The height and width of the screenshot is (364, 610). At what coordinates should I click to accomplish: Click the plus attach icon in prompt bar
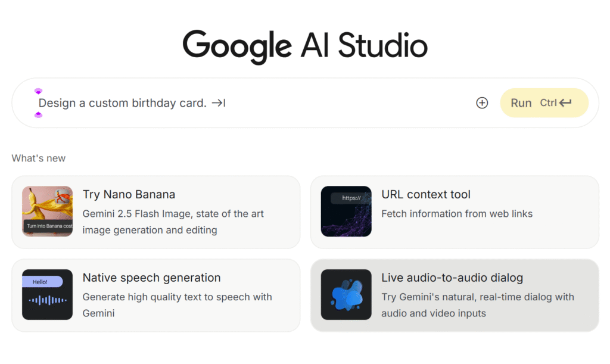(x=482, y=102)
